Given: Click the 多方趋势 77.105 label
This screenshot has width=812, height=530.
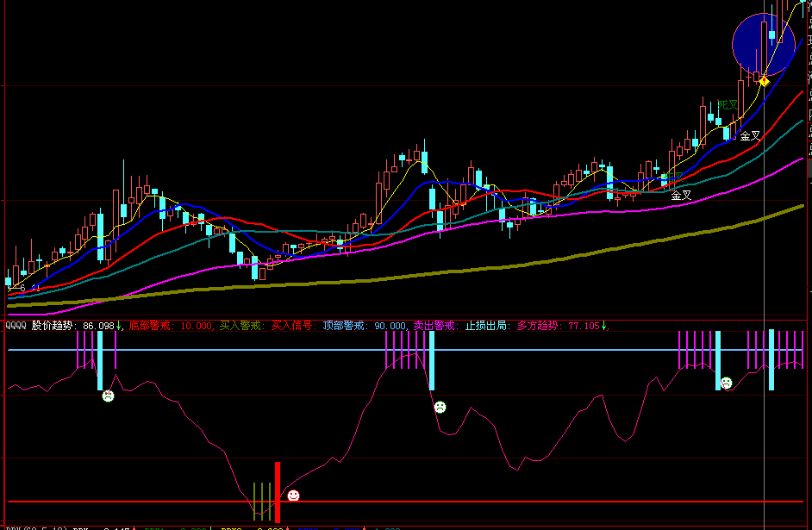Looking at the screenshot, I should click(560, 326).
